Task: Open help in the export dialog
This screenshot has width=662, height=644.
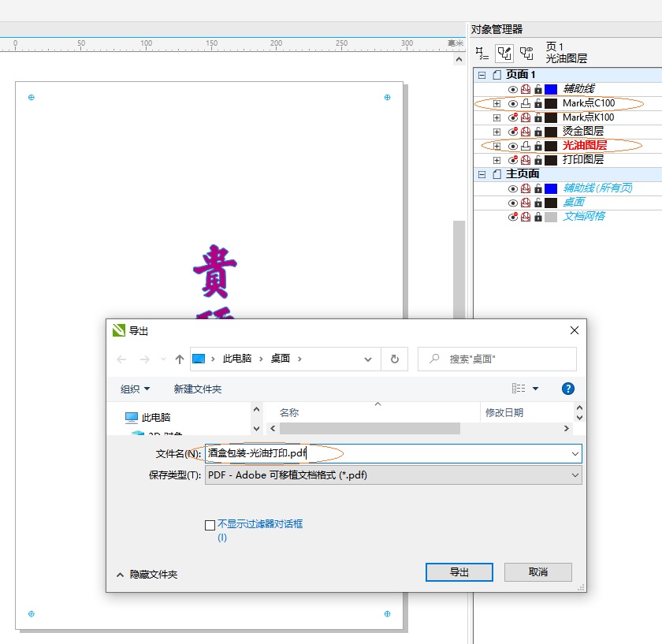Action: click(567, 389)
